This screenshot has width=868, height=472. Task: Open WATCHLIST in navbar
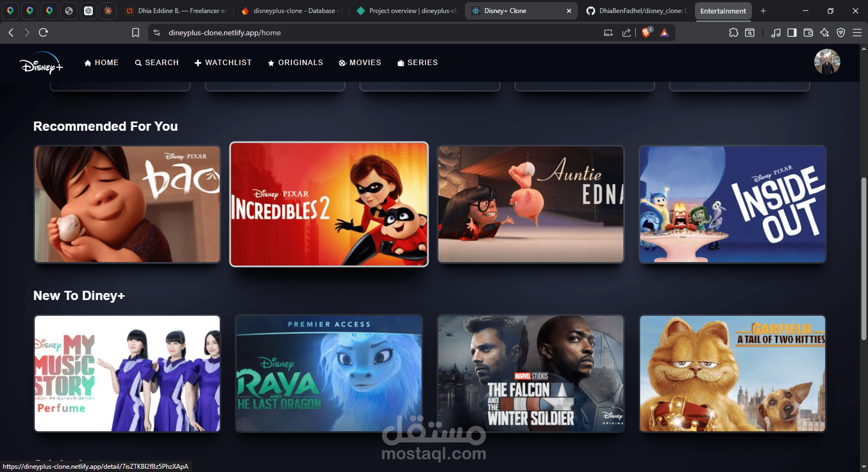coord(223,62)
